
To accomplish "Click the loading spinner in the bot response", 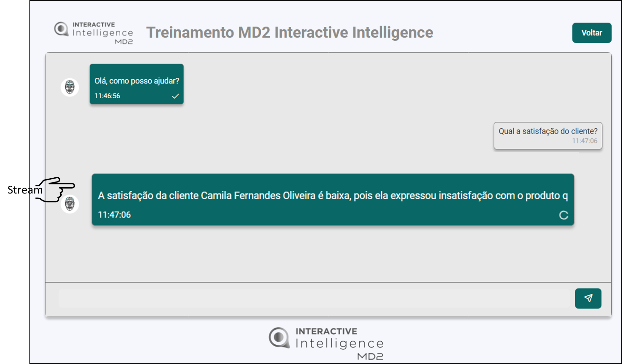I will pos(563,215).
